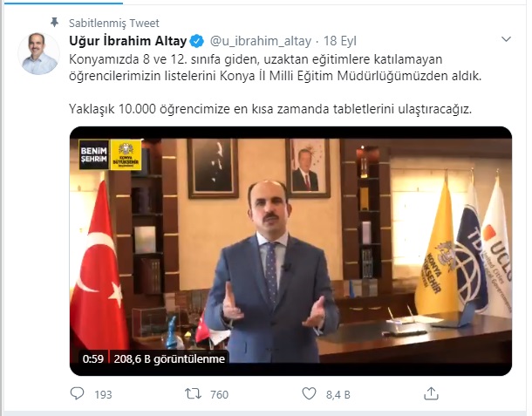This screenshot has height=416, width=532.
Task: Click the Sabitlenmiş Tweet label
Action: tap(114, 23)
